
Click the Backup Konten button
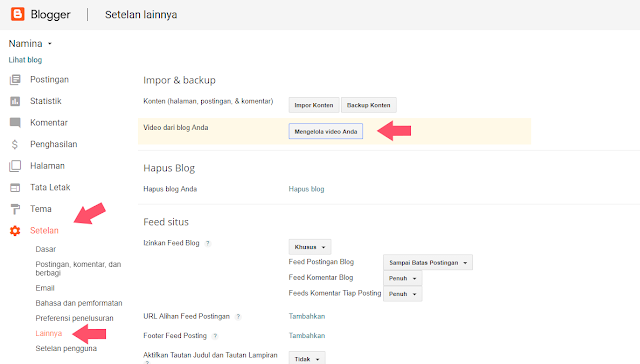pyautogui.click(x=369, y=105)
